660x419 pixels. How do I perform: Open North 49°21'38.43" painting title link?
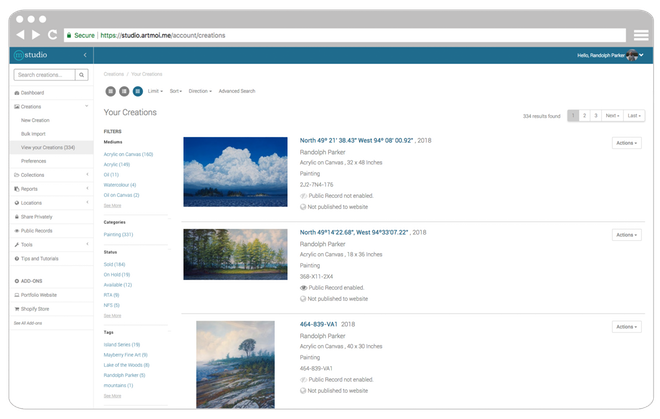[x=357, y=141]
